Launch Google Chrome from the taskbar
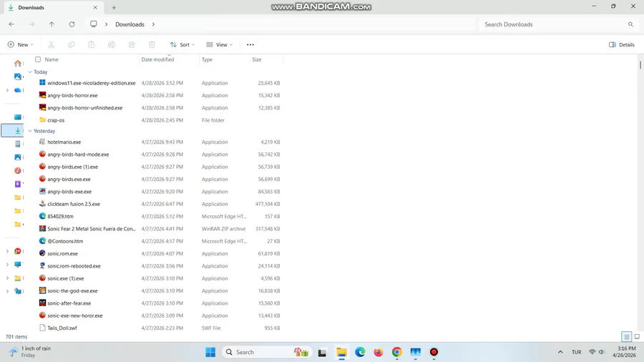644x362 pixels. (396, 352)
